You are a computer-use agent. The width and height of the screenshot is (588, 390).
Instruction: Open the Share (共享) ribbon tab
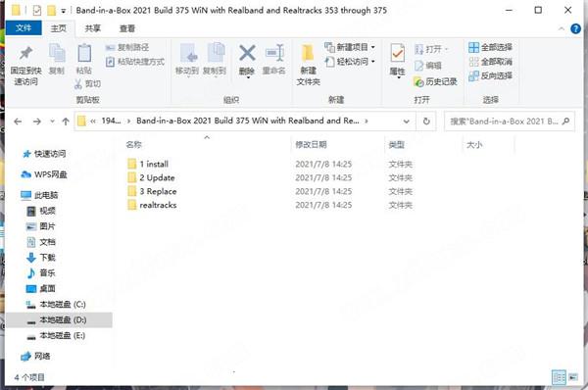pos(92,28)
